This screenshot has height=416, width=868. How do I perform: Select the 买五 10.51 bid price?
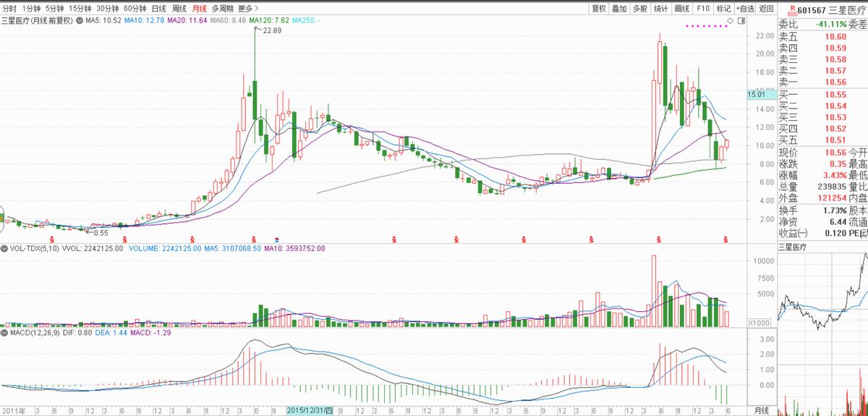pyautogui.click(x=822, y=141)
